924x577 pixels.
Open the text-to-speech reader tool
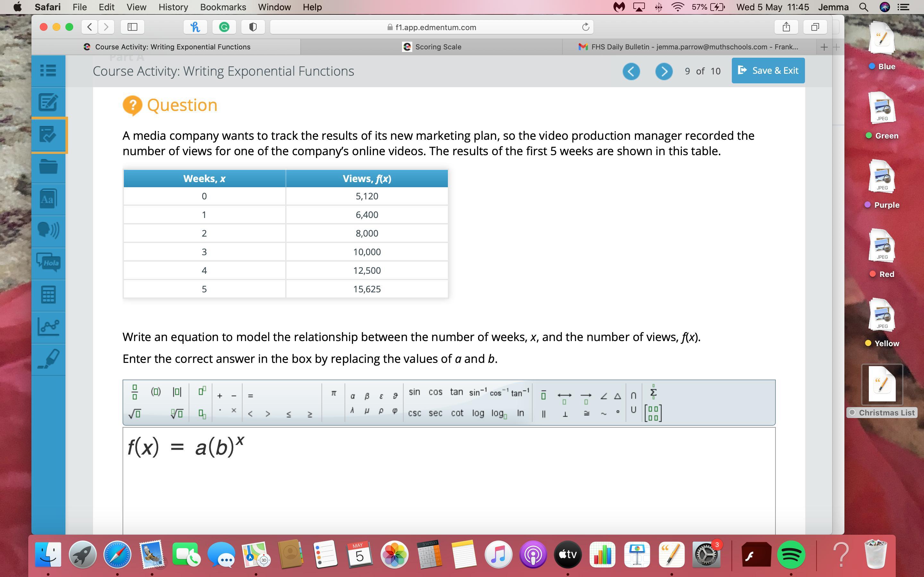[48, 230]
